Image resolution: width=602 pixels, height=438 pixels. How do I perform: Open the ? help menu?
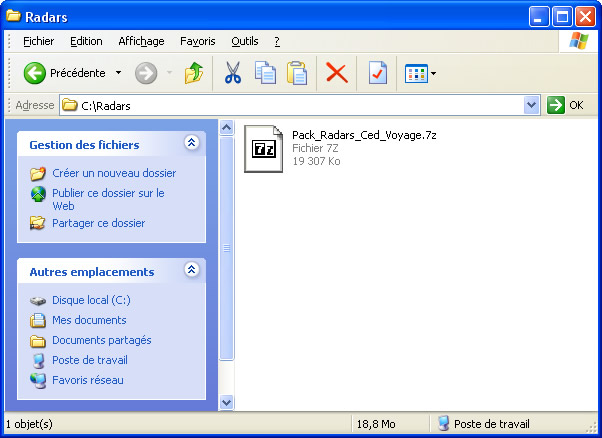[x=277, y=41]
